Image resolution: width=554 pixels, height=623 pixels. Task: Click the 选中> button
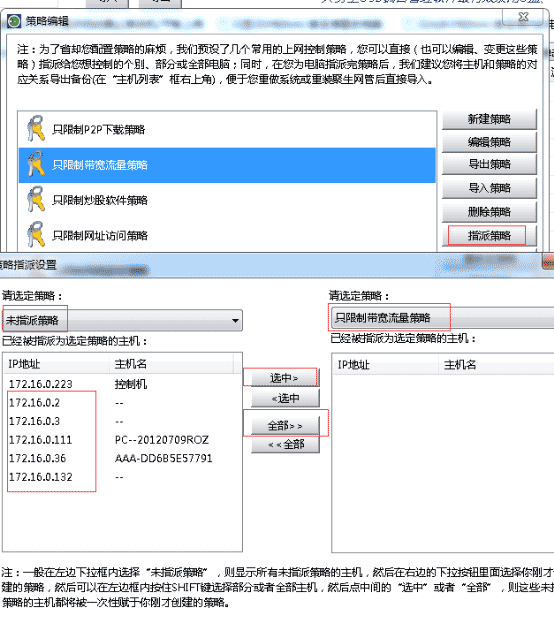(285, 378)
